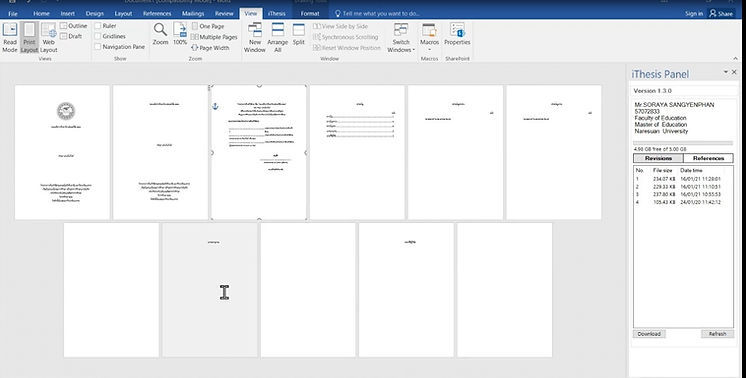746x378 pixels.
Task: Switch to Draft view
Action: point(71,36)
